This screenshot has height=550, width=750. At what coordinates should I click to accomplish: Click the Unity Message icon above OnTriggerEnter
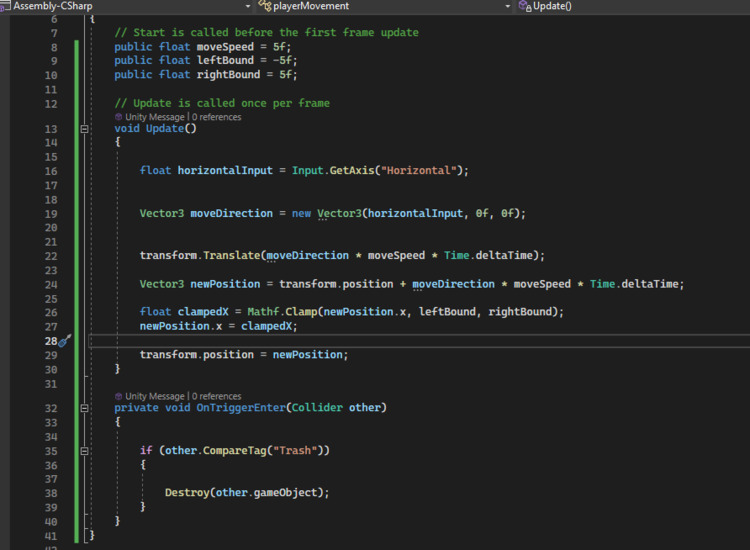(118, 396)
